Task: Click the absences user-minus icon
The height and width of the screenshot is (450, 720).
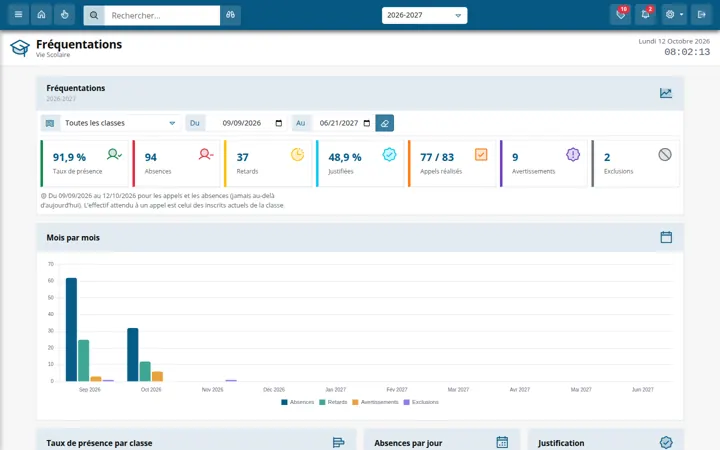Action: pyautogui.click(x=206, y=154)
